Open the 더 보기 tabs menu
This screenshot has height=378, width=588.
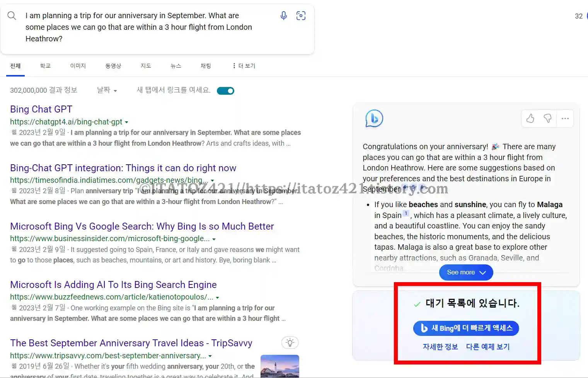click(x=244, y=66)
